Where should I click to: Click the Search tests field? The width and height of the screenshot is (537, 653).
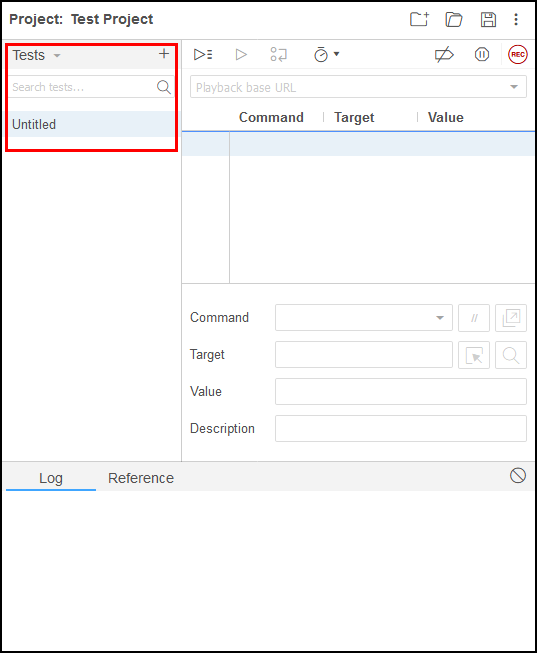coord(82,87)
